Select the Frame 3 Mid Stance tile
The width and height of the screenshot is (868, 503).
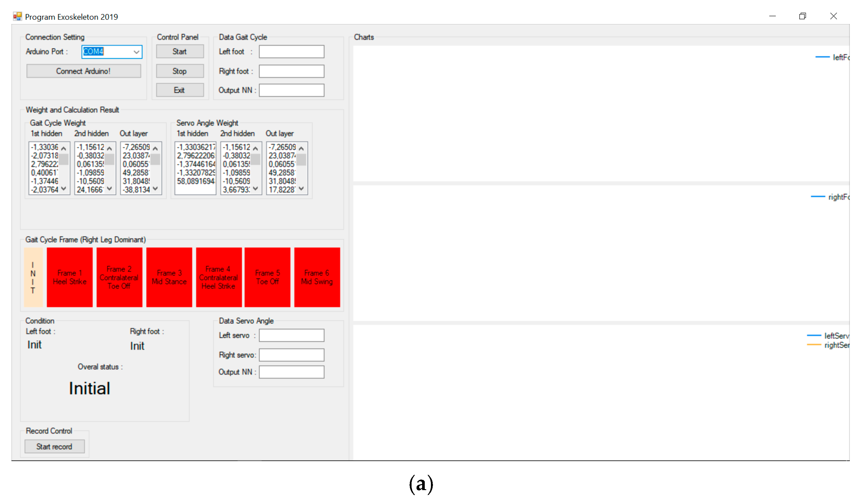[x=169, y=277]
